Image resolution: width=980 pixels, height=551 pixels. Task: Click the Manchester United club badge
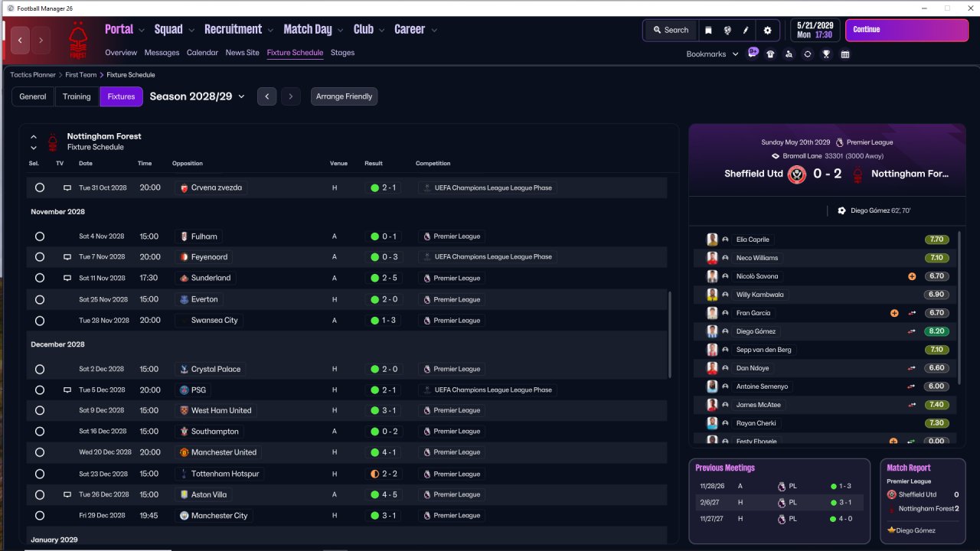pos(184,452)
